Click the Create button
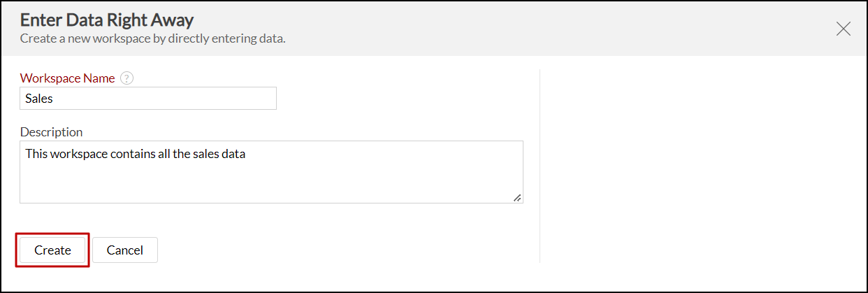The height and width of the screenshot is (293, 868). coord(52,250)
